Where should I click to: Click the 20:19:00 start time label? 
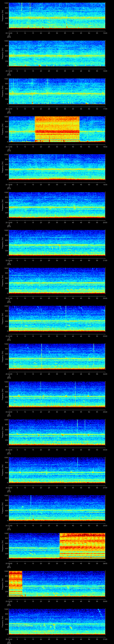click(x=9, y=223)
